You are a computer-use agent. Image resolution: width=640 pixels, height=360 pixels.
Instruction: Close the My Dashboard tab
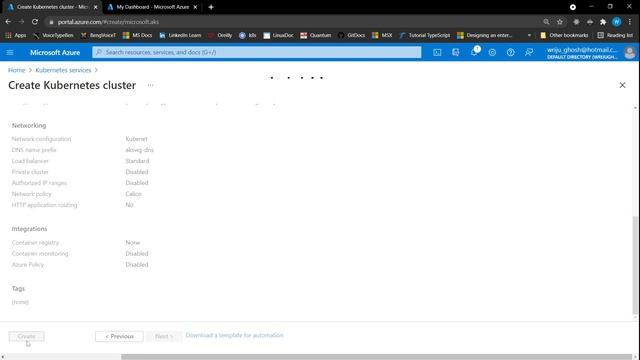(195, 7)
